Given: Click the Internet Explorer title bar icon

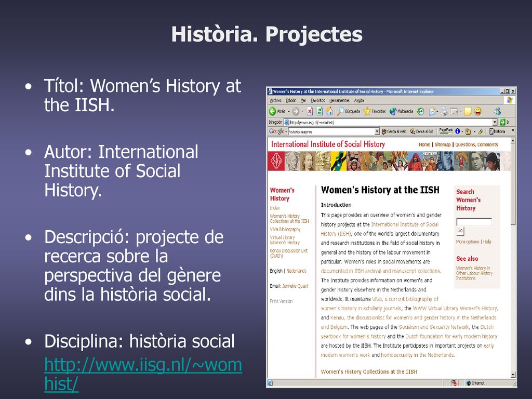Looking at the screenshot, I should pos(270,91).
